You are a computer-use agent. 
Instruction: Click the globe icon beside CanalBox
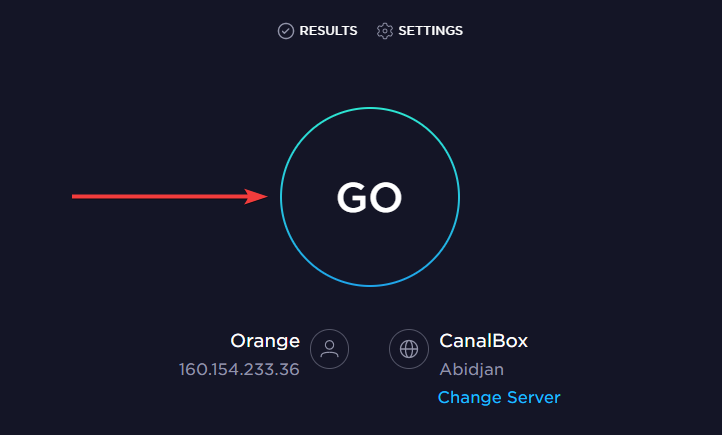point(409,349)
